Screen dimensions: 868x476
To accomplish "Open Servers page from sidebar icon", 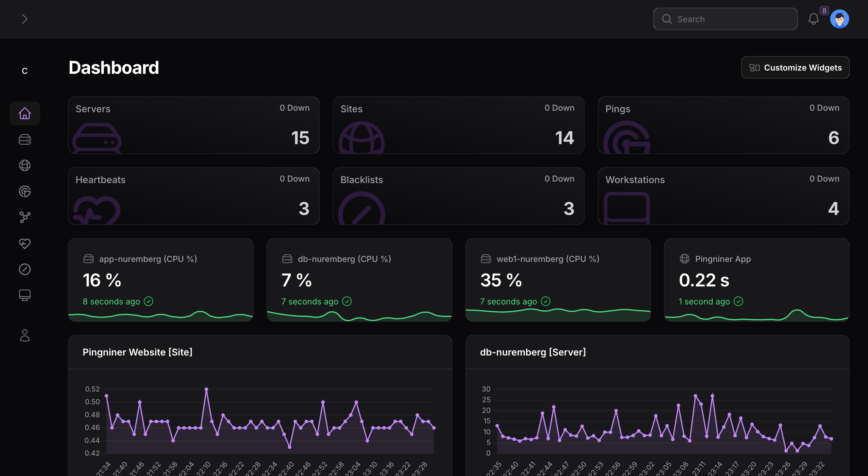I will tap(25, 139).
